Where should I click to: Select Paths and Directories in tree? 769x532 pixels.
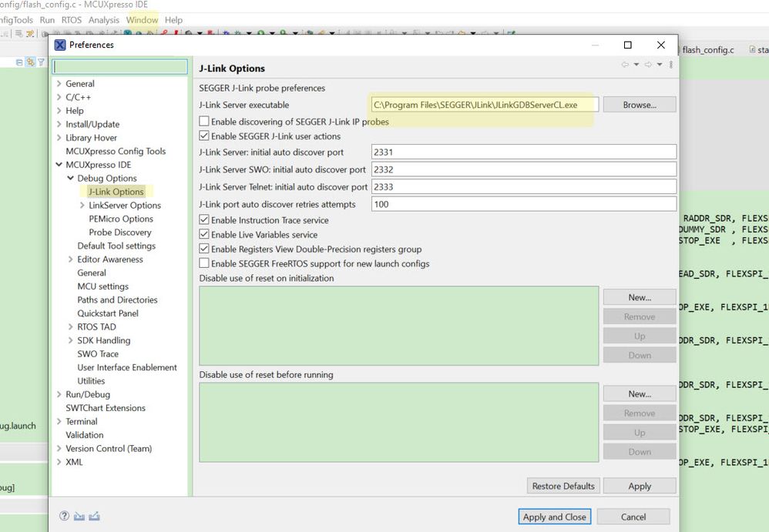(x=117, y=299)
